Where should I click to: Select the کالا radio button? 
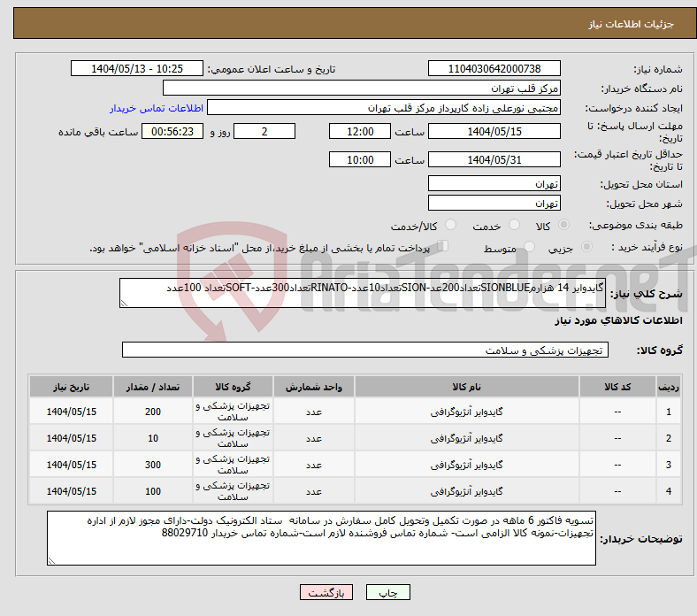click(563, 225)
